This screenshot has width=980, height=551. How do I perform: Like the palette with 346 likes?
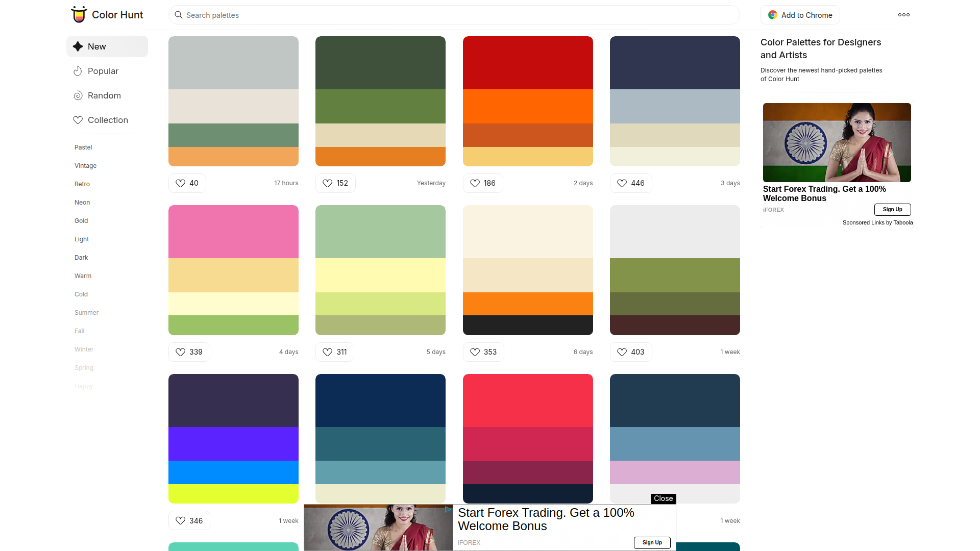click(189, 520)
